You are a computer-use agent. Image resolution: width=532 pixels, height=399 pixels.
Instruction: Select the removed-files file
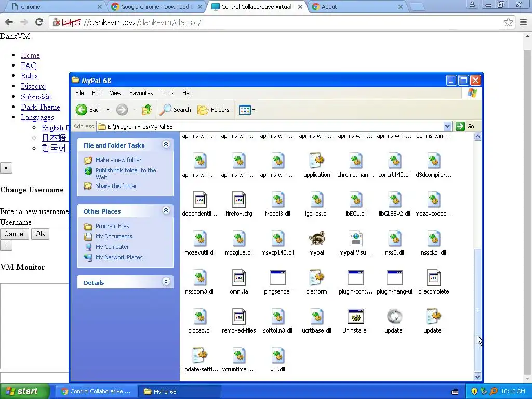tap(238, 316)
